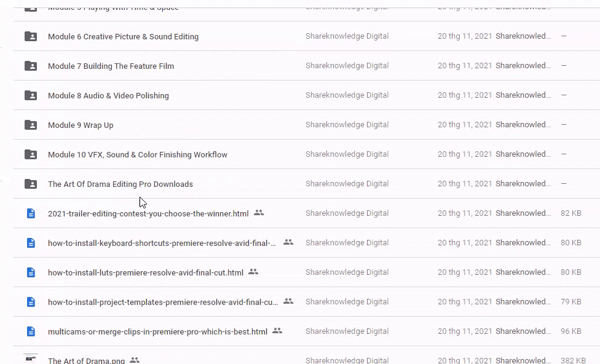
Task: Click the shared folder icon for Module 6
Action: [30, 36]
